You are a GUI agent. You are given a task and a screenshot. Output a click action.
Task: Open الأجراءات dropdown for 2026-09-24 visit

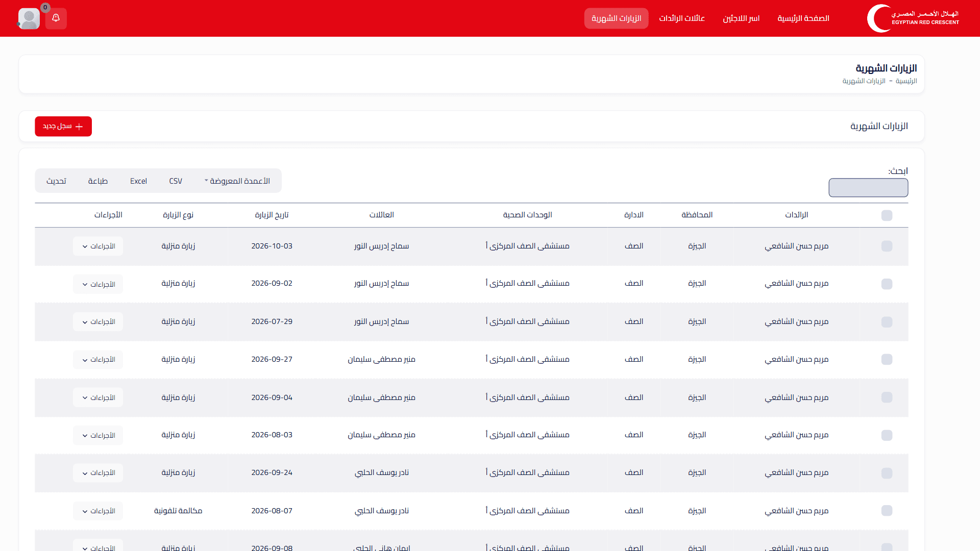(98, 473)
